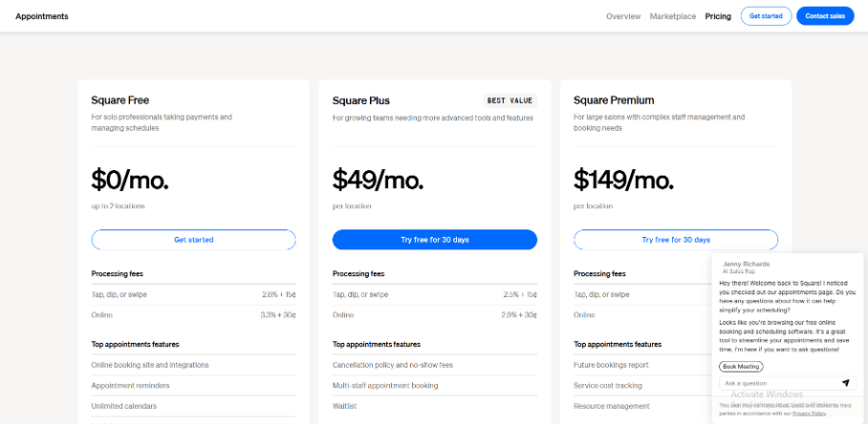This screenshot has width=868, height=424.
Task: Click the $0/mo. price
Action: tap(130, 180)
